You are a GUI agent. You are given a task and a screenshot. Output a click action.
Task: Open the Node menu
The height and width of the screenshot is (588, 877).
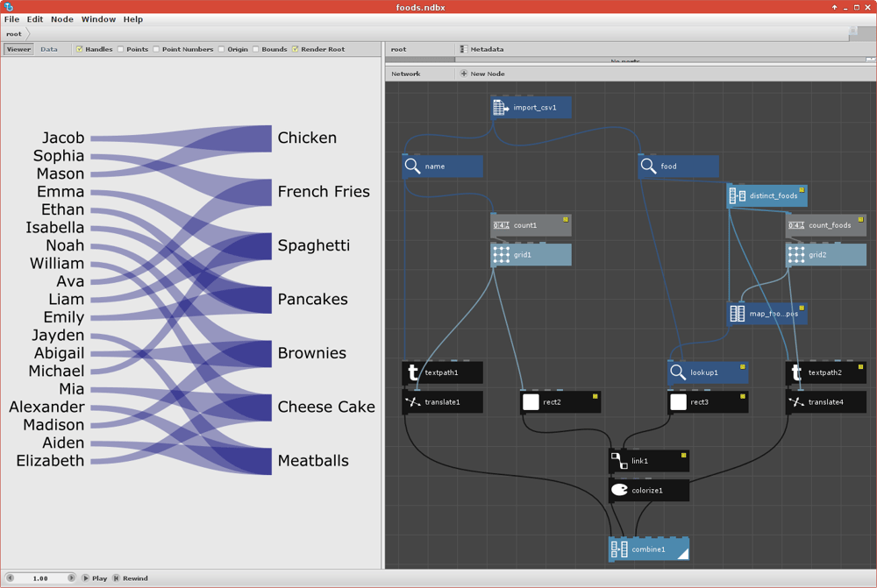[x=62, y=19]
